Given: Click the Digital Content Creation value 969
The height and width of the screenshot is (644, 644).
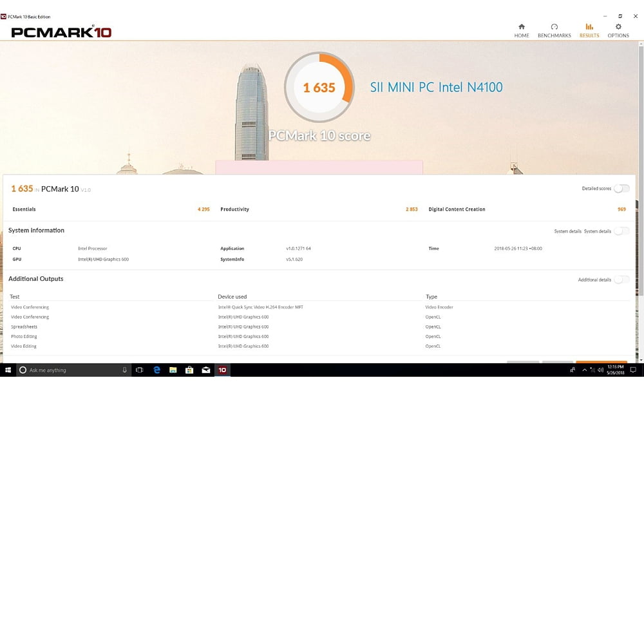Looking at the screenshot, I should pyautogui.click(x=622, y=209).
